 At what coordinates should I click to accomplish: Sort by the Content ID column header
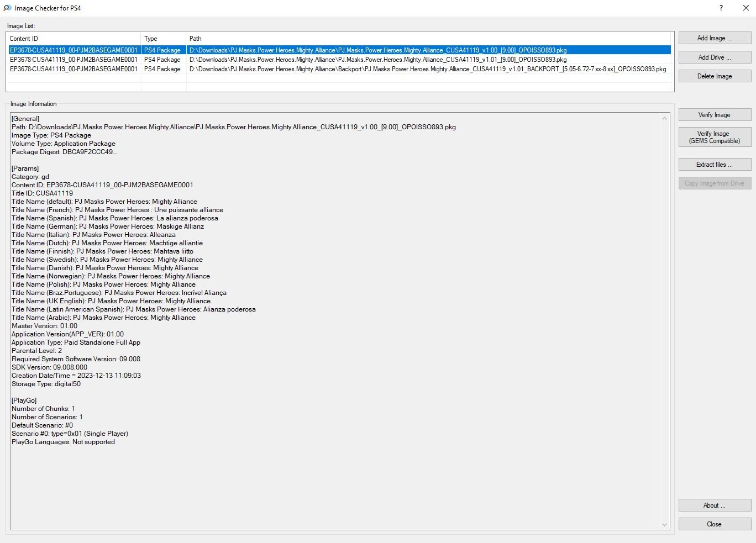[x=73, y=39]
